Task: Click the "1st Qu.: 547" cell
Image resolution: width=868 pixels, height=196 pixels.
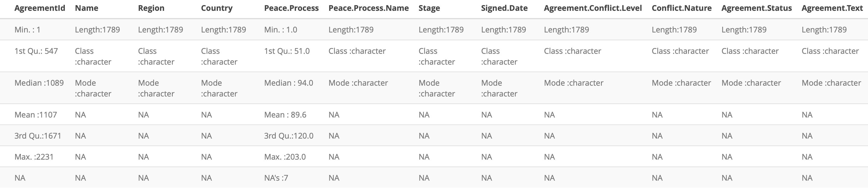Action: point(36,51)
